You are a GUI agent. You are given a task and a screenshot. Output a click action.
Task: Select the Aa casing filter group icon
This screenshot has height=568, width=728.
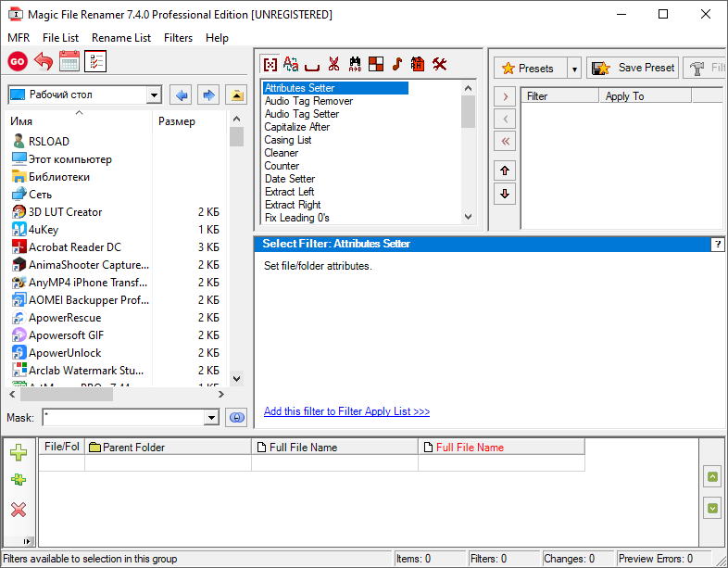tap(291, 64)
